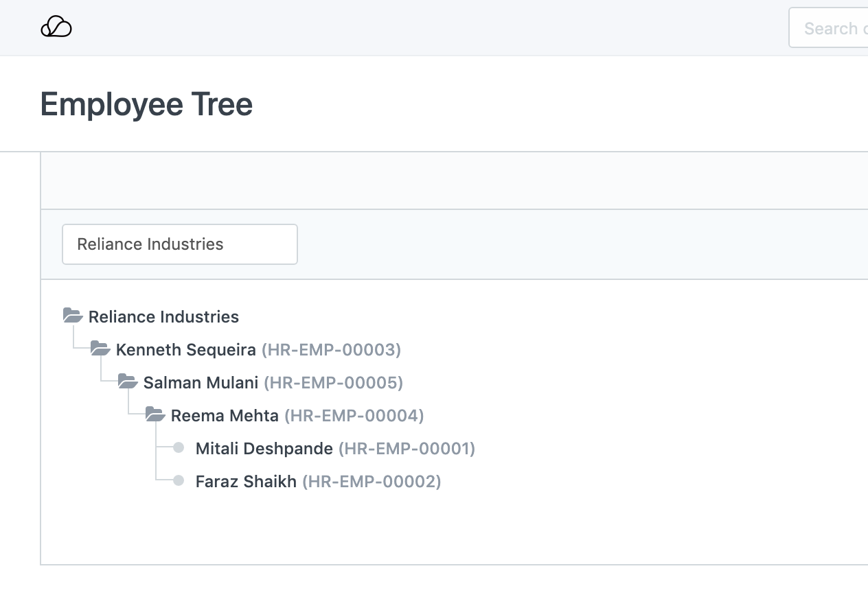The height and width of the screenshot is (608, 868).
Task: Click the HR-EMP-00005 employee ID text
Action: (x=333, y=383)
